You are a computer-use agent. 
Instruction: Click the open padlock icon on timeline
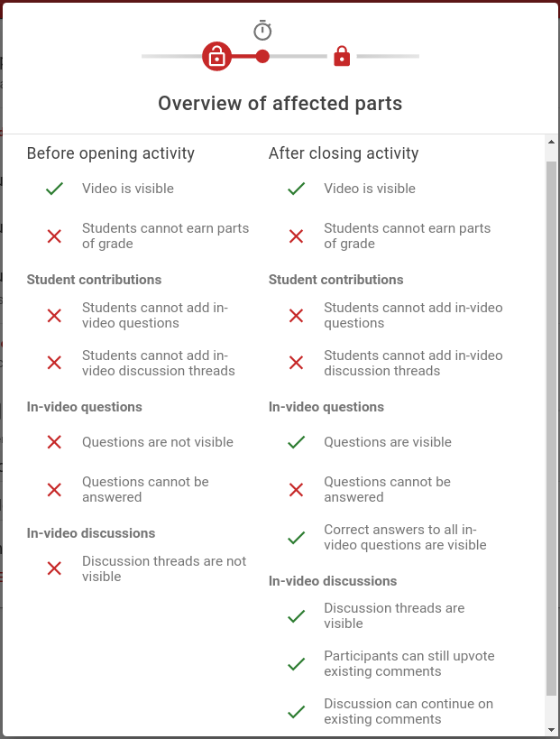click(x=216, y=57)
